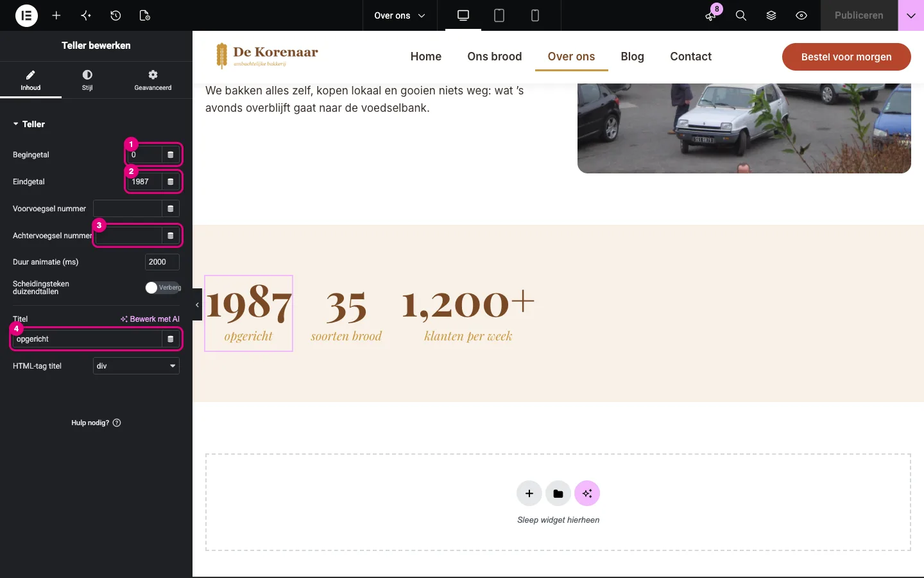Open the Ons brood menu item

point(495,57)
